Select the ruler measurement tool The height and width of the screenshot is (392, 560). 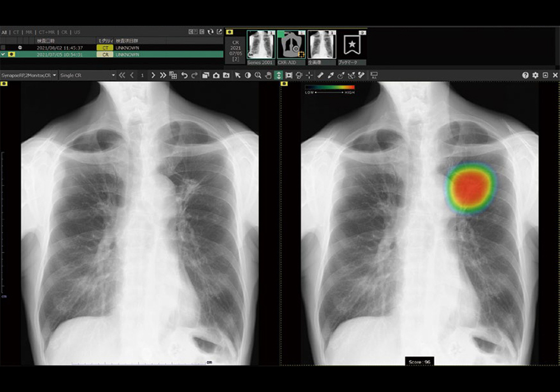tap(320, 75)
